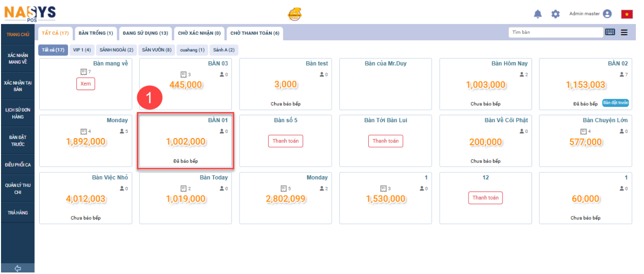The height and width of the screenshot is (274, 644).
Task: Click the center restaurant logo
Action: pyautogui.click(x=295, y=14)
